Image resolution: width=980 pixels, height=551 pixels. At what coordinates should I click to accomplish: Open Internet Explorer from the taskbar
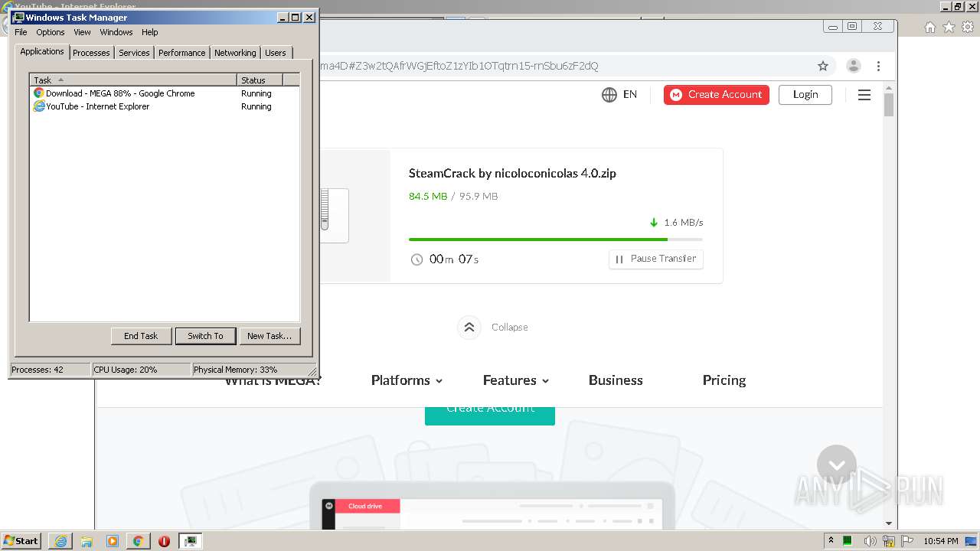pyautogui.click(x=60, y=541)
